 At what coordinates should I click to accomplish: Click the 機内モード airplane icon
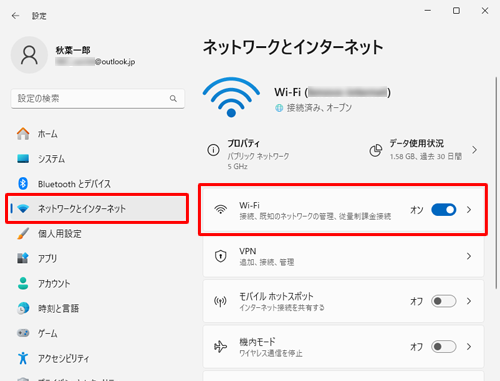(220, 347)
